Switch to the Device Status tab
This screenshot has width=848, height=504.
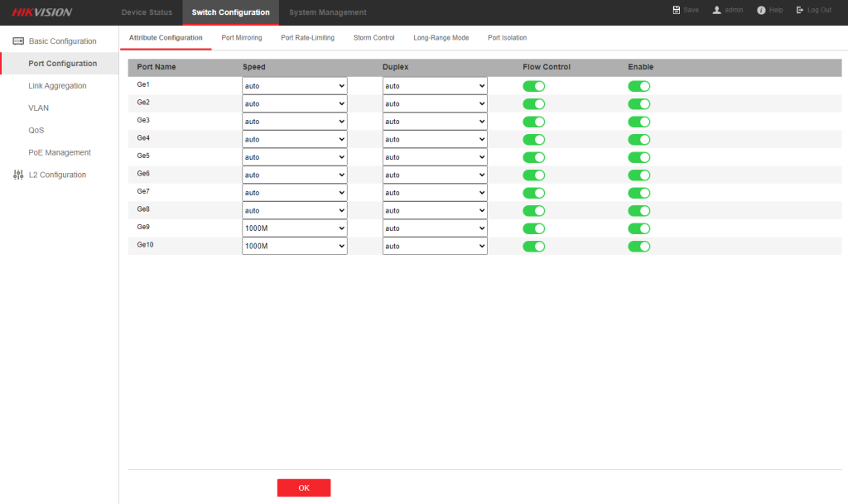coord(147,12)
